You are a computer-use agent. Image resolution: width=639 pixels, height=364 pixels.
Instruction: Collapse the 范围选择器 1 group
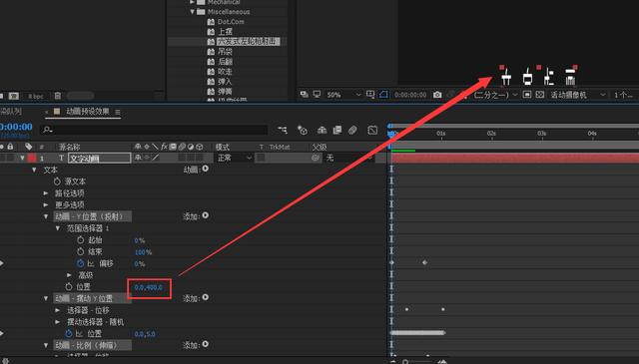pyautogui.click(x=58, y=228)
